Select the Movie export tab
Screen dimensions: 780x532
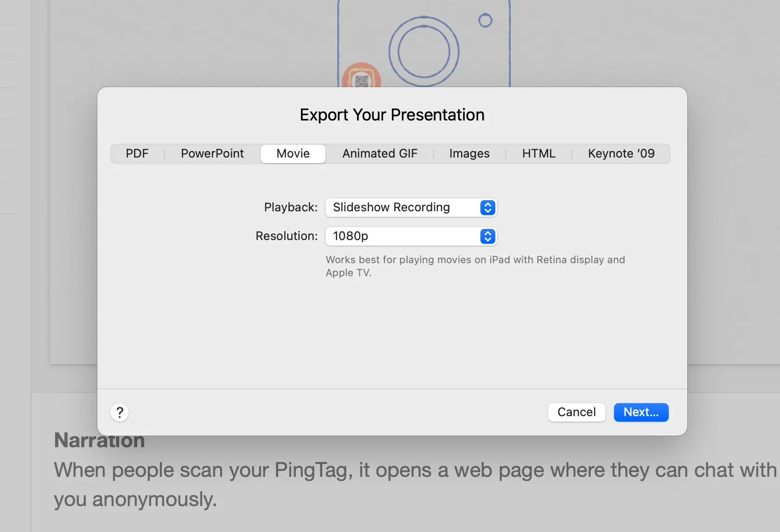293,153
